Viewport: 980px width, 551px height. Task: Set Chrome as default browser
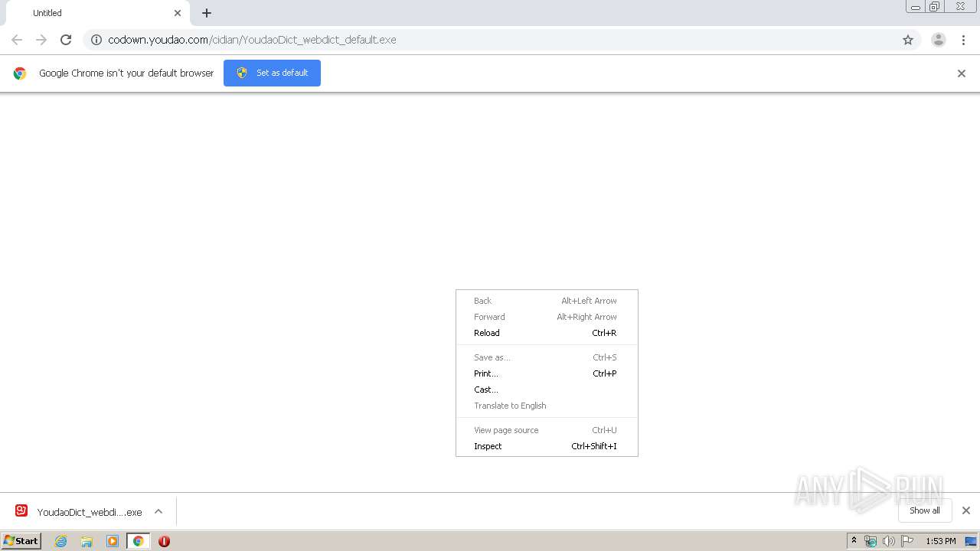[x=272, y=73]
